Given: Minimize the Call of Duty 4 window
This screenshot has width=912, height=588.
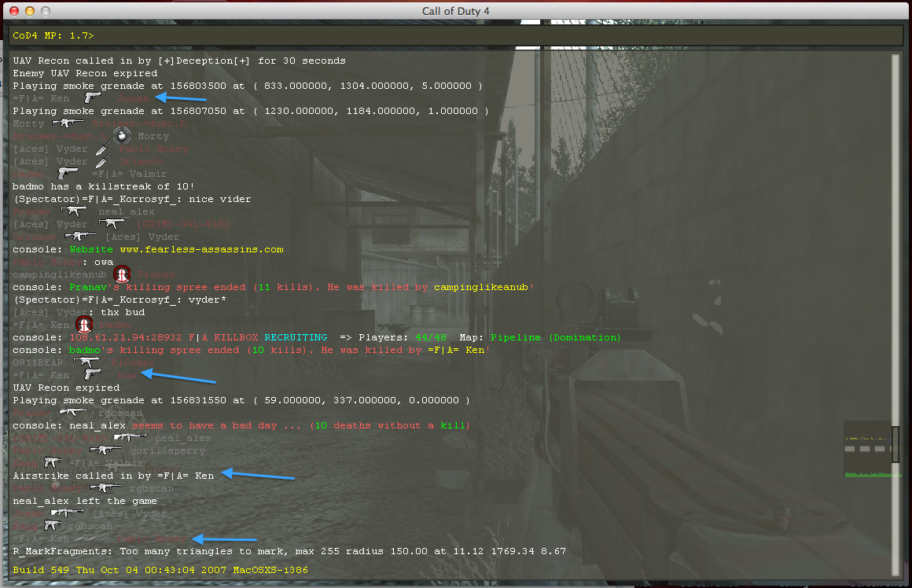Looking at the screenshot, I should 30,11.
